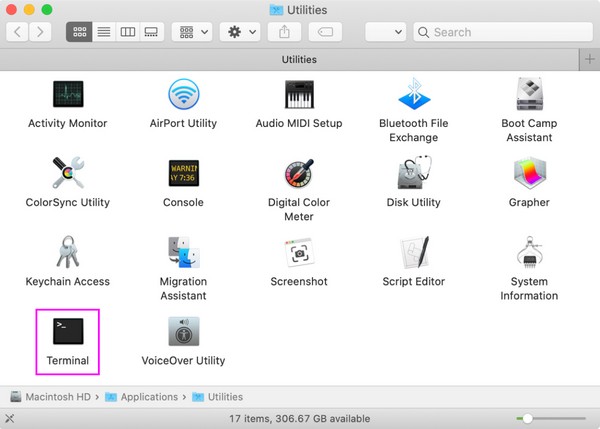Open the Activity Monitor app icon

[68, 94]
